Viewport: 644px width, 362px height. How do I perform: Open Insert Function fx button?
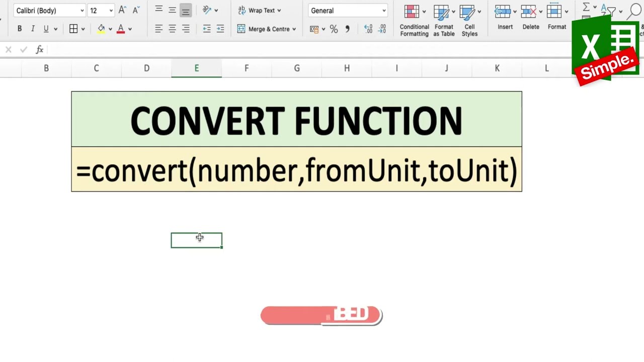point(40,50)
